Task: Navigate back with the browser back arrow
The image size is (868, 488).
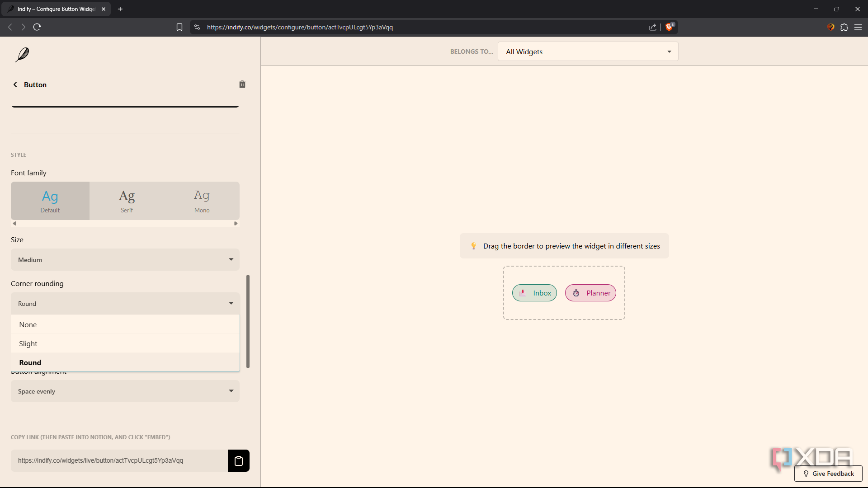Action: click(x=10, y=27)
